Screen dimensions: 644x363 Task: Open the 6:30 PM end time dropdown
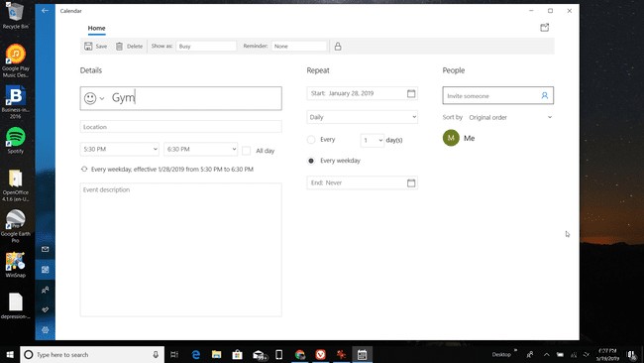(200, 149)
